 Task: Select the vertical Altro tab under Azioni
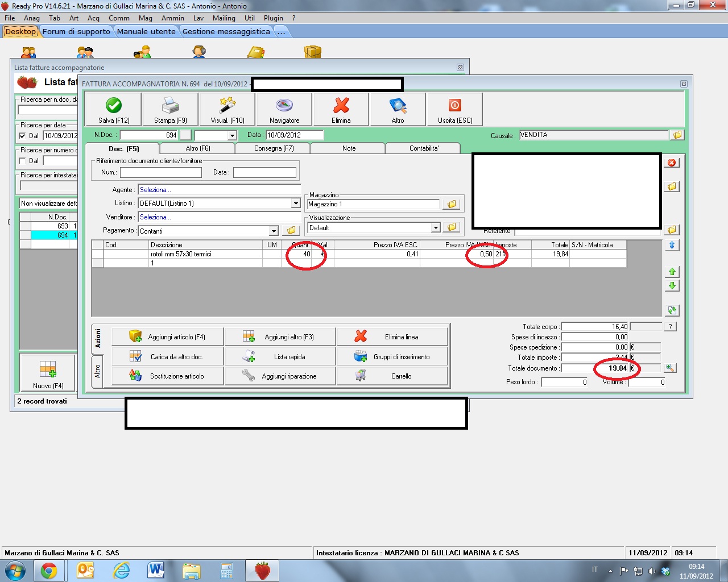click(x=97, y=371)
